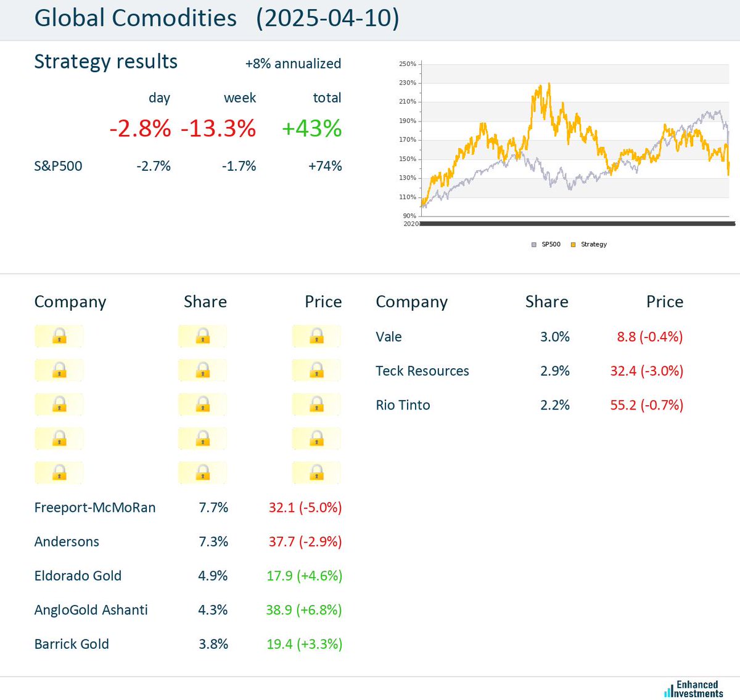Click the 'S&P500' row label
The image size is (740, 700).
tap(58, 166)
